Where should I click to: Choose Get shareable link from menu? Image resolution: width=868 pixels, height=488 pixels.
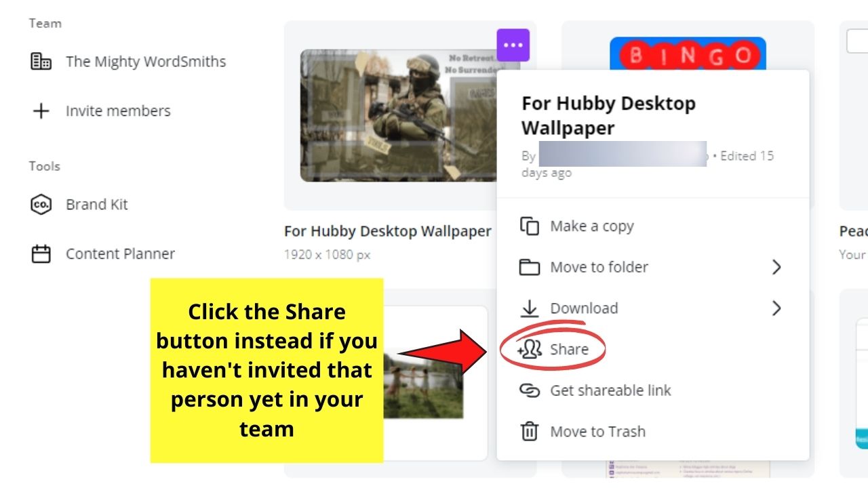click(x=652, y=390)
